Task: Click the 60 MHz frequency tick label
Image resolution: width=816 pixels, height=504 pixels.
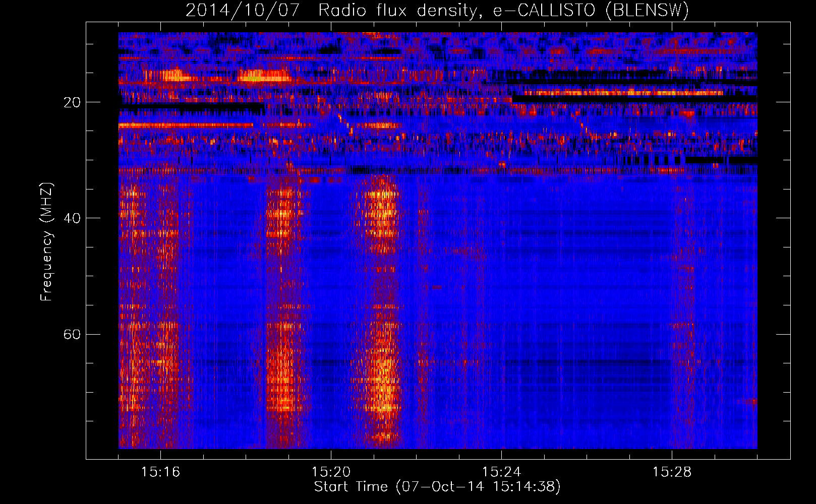Action: click(x=72, y=334)
